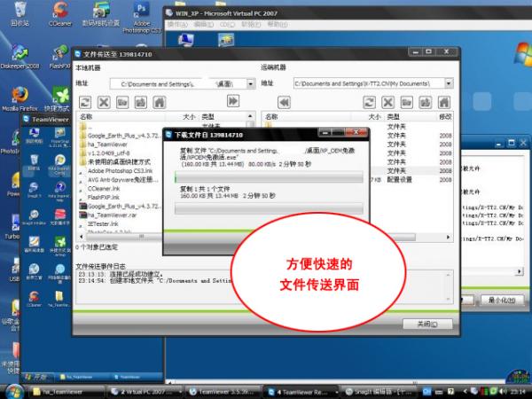Click the local refresh icon in file transfer

[83, 102]
